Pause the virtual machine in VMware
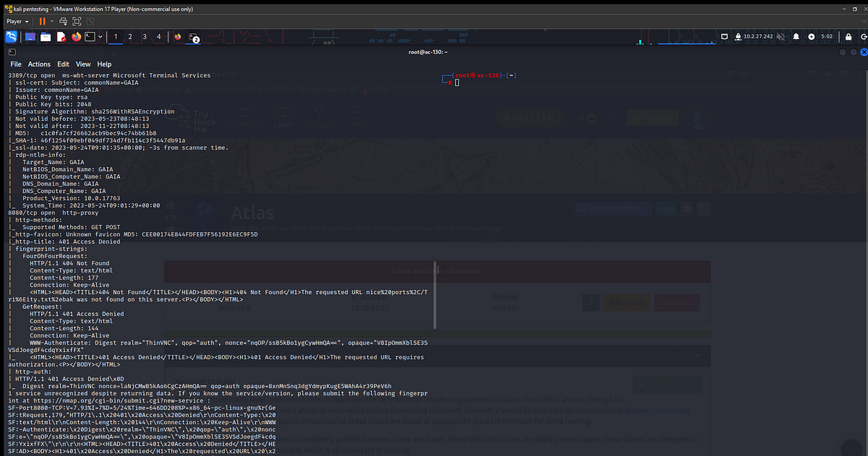This screenshot has width=868, height=456. (42, 22)
